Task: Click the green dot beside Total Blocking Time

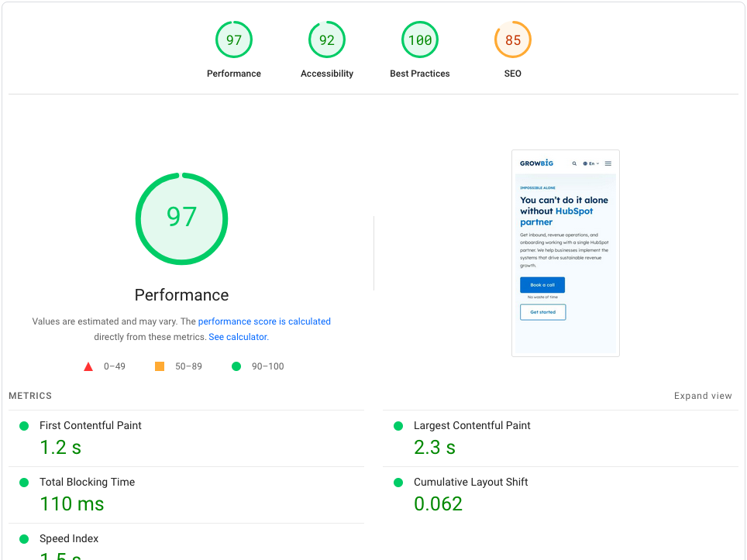Action: point(23,481)
